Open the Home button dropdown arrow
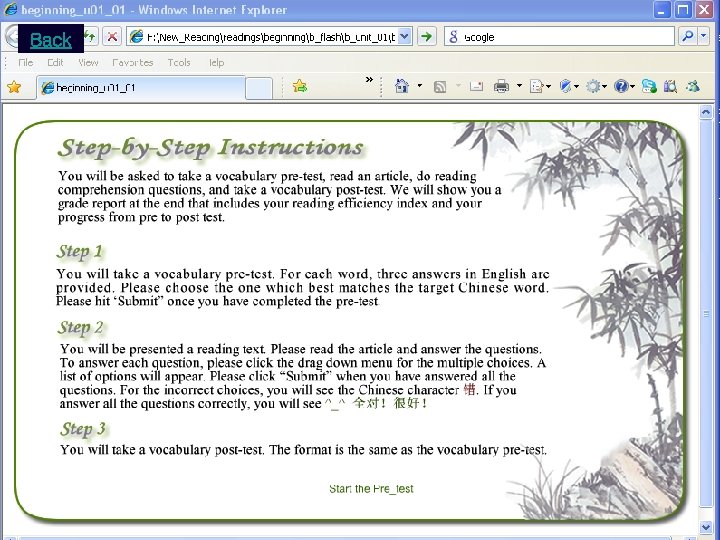720x540 pixels. click(419, 86)
